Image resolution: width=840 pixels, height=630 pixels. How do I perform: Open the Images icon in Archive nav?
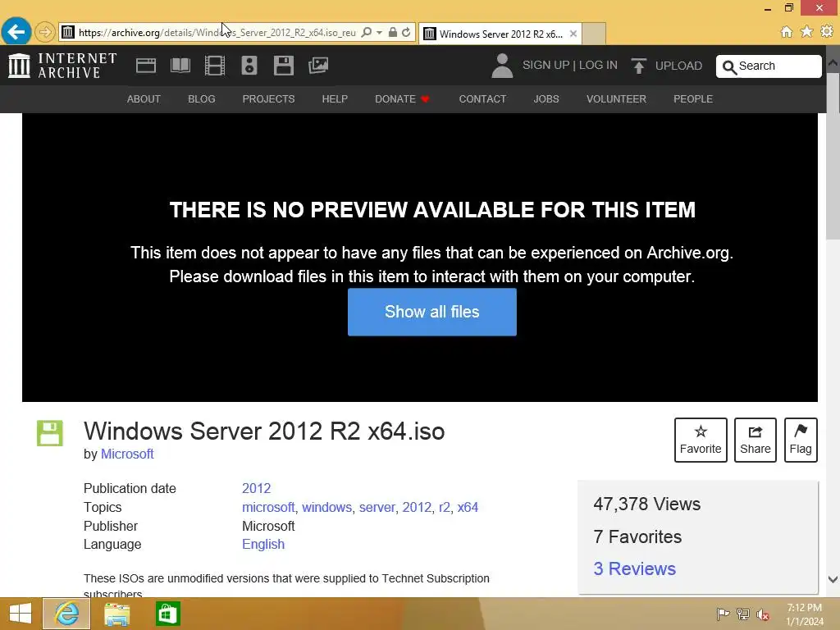click(318, 66)
